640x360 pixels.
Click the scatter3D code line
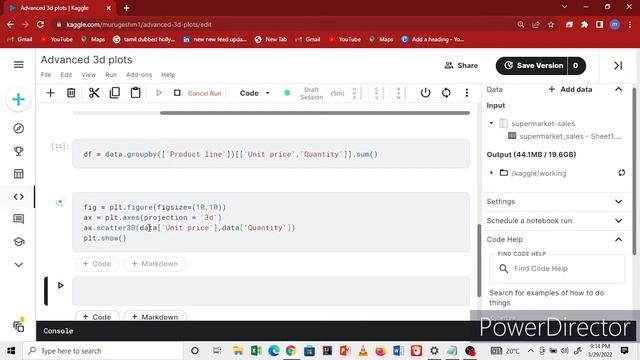(189, 228)
